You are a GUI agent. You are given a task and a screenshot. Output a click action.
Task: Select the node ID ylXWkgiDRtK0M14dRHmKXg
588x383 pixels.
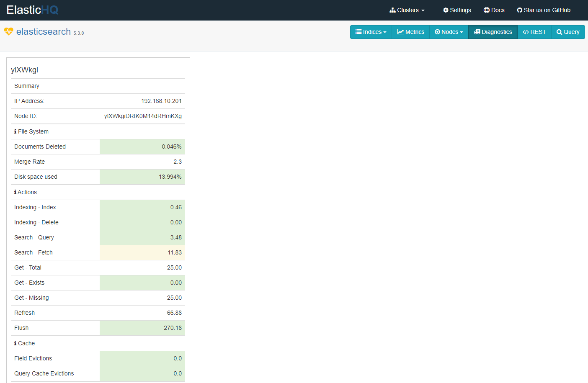[x=143, y=116]
